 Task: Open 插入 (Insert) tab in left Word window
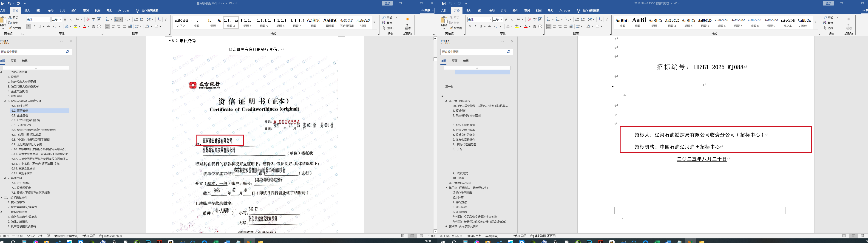tap(27, 10)
